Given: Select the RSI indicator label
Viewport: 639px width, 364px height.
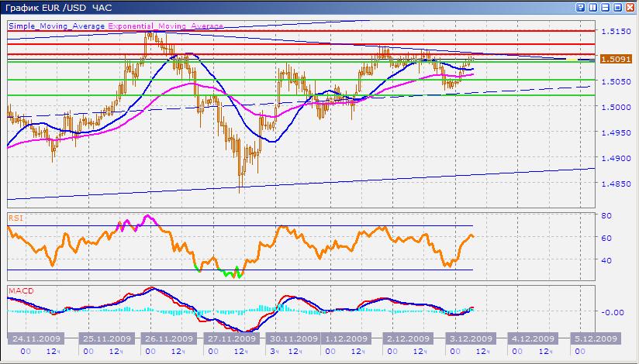Looking at the screenshot, I should click(16, 218).
